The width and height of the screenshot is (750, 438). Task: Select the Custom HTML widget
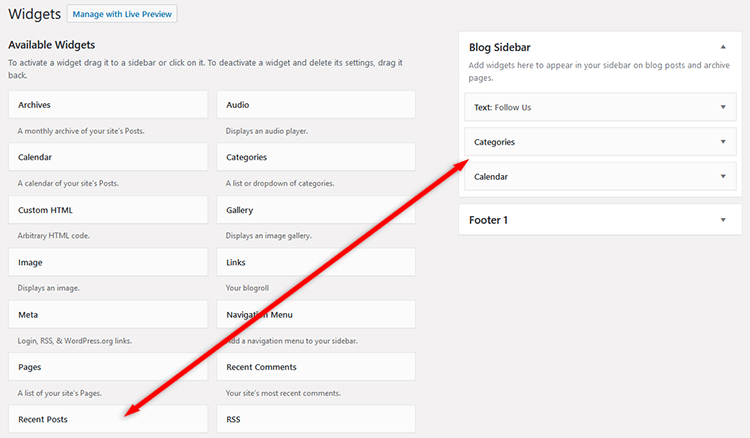coord(108,210)
